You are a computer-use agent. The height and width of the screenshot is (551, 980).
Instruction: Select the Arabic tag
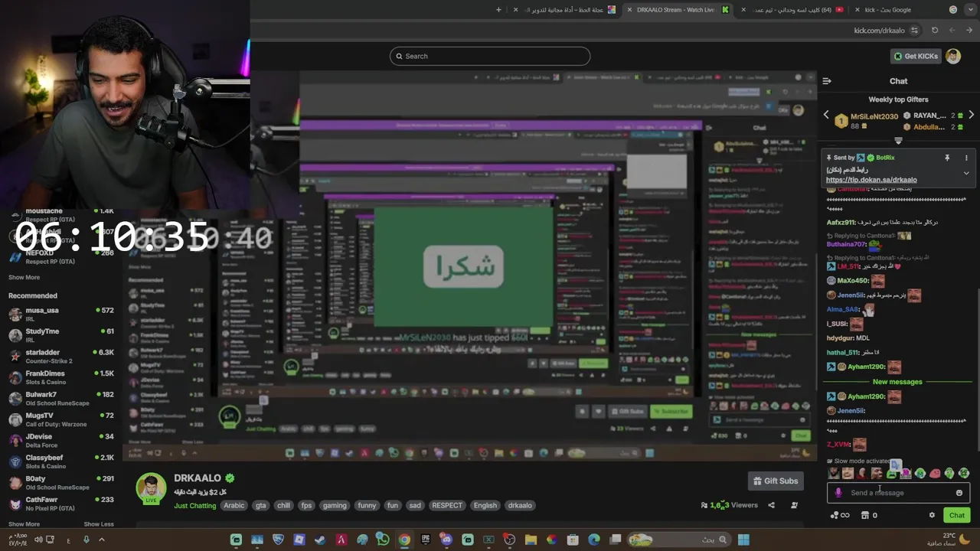coord(234,506)
